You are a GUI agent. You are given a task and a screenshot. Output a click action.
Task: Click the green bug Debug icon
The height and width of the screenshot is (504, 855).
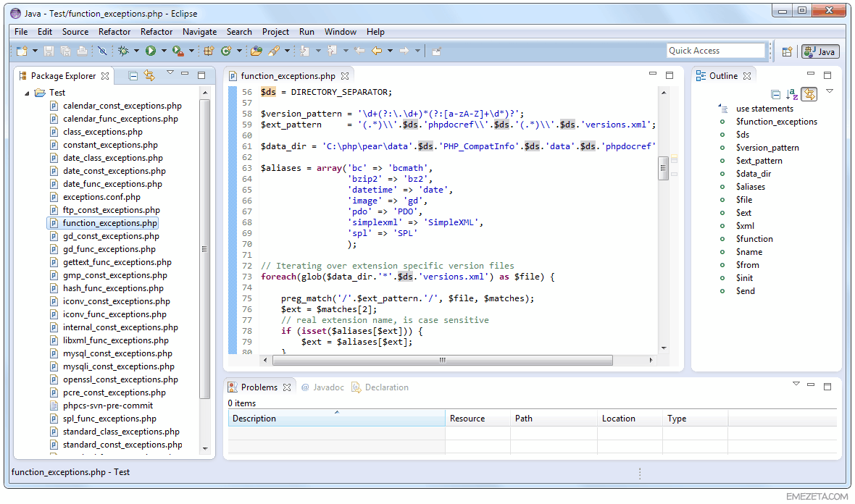pos(123,51)
